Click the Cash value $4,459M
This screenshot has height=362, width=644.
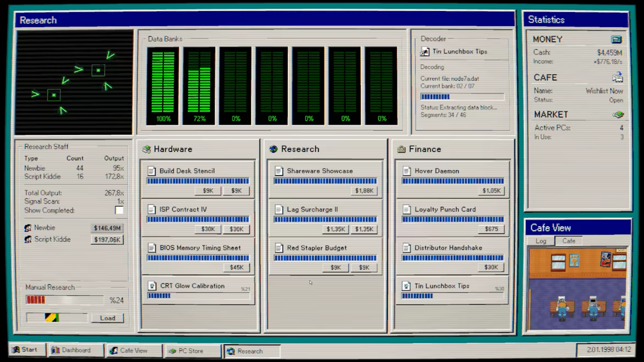pyautogui.click(x=609, y=52)
